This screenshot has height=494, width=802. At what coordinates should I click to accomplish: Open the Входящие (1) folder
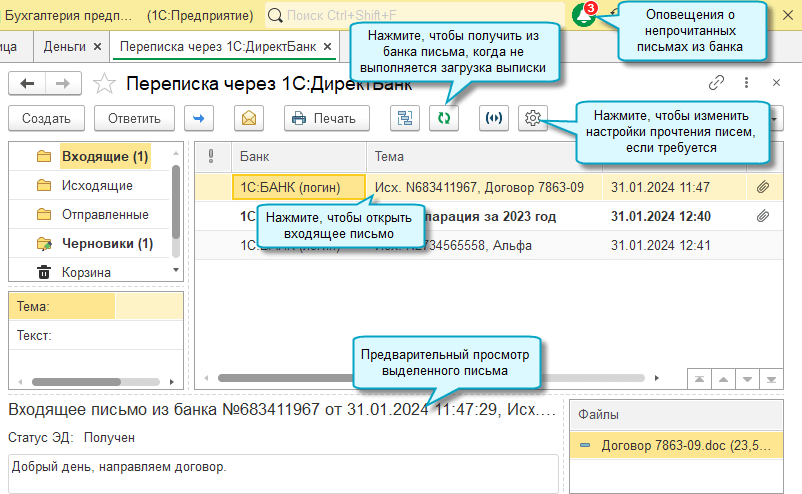pos(105,156)
